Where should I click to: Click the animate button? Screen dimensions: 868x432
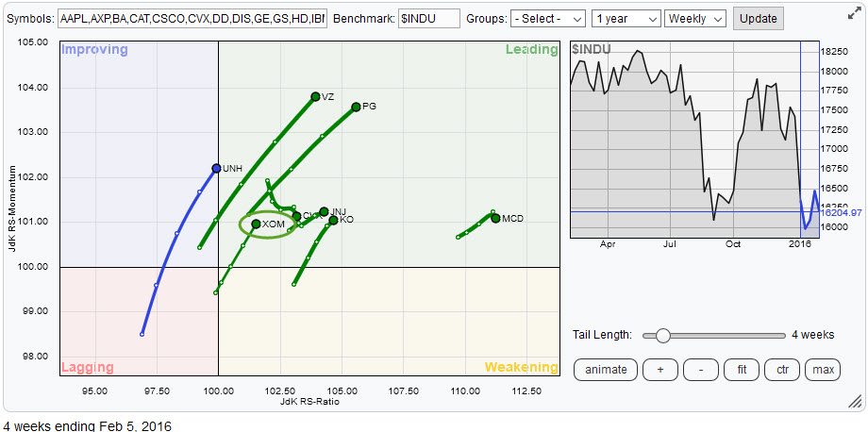(x=606, y=370)
